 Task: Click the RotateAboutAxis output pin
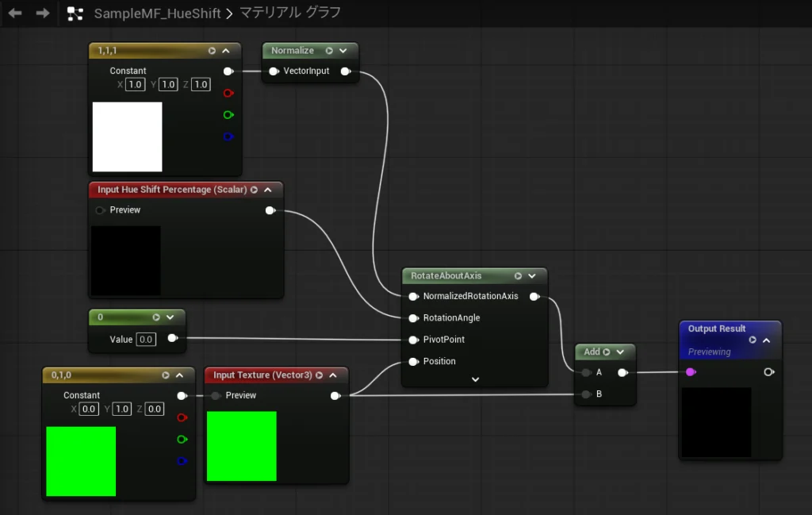coord(534,297)
